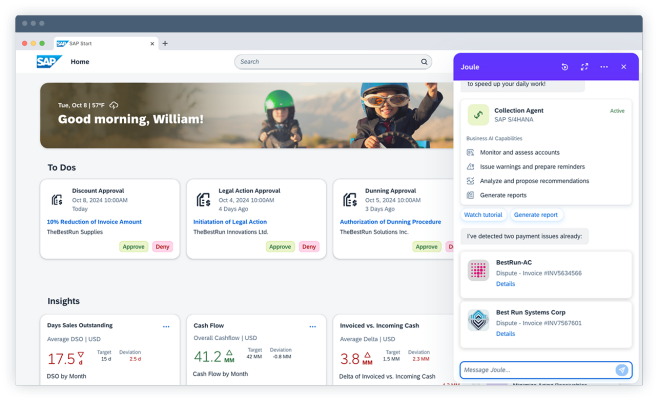Click the Watch tutorial button
The width and height of the screenshot is (658, 400).
(x=484, y=215)
